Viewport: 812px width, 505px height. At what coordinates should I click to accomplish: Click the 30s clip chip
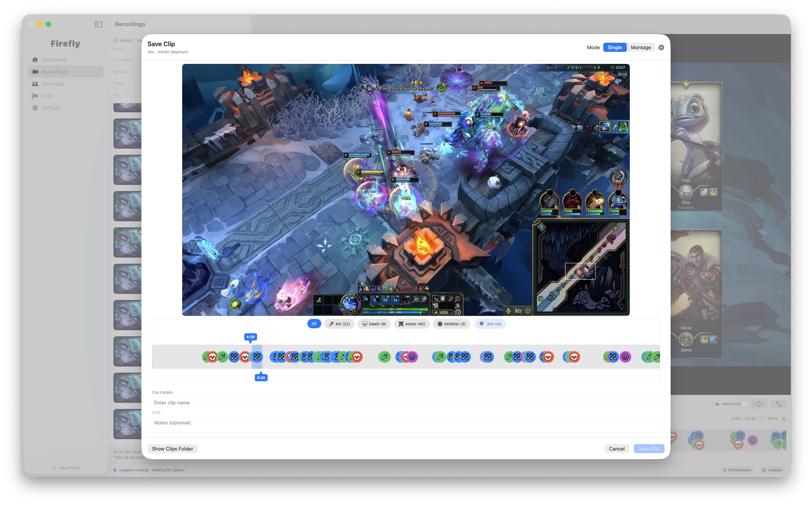pos(490,324)
